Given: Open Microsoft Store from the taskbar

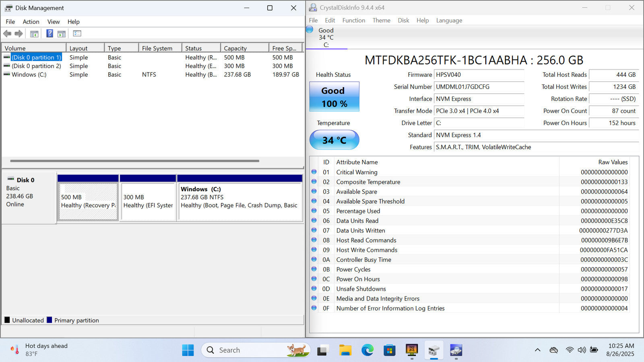Looking at the screenshot, I should pyautogui.click(x=389, y=350).
